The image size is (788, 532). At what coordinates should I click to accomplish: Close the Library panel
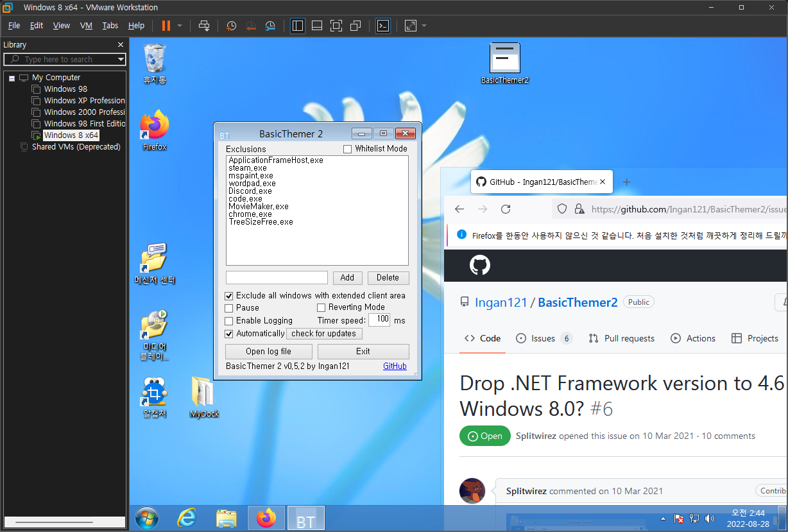(x=121, y=44)
